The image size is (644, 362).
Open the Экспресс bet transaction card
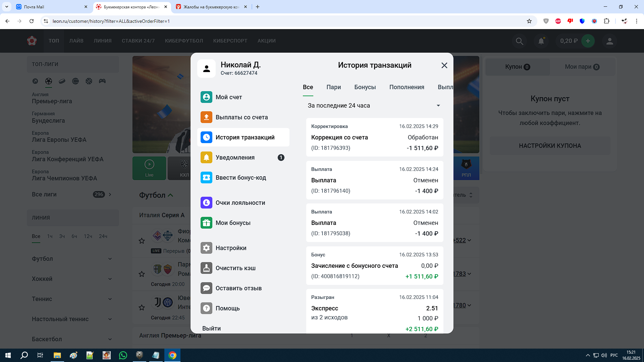pos(375,311)
